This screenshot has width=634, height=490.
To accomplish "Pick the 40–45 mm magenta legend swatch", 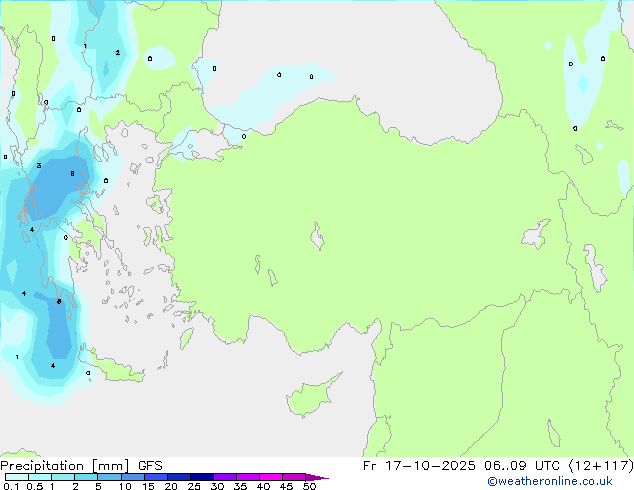I will coord(271,477).
